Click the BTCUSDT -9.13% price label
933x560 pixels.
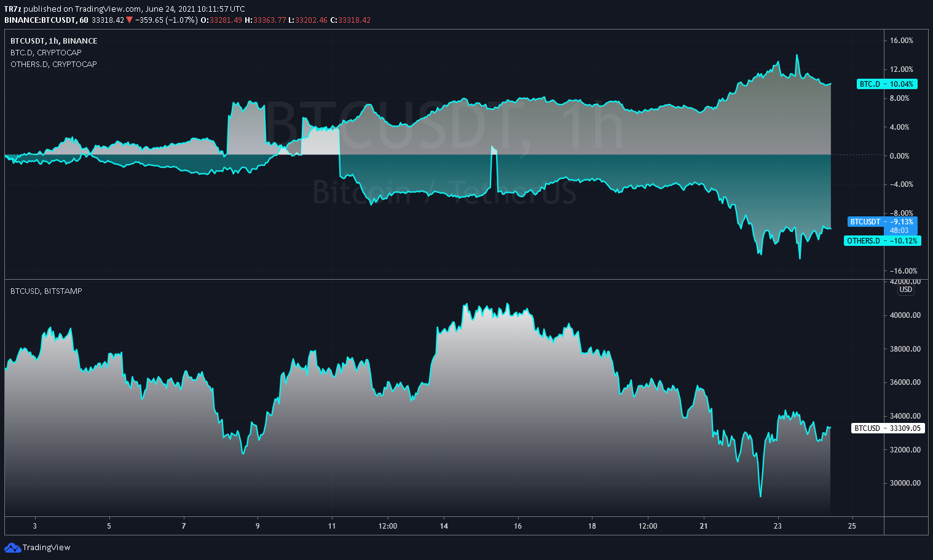coord(882,222)
